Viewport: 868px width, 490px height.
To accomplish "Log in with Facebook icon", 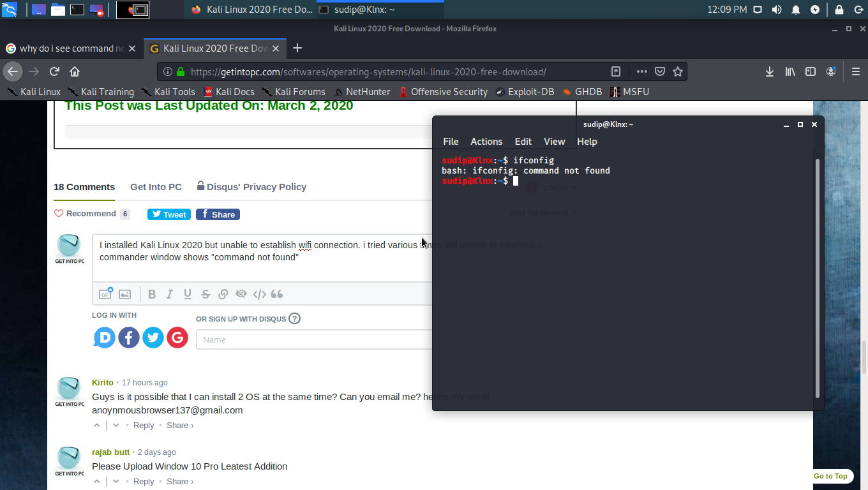I will [x=129, y=338].
